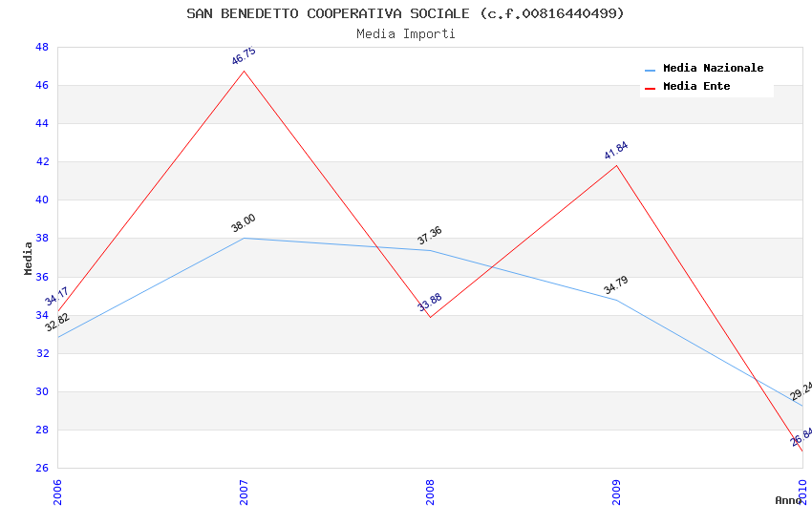Select the Media Ente legend label
Image resolution: width=812 pixels, height=525 pixels.
696,87
